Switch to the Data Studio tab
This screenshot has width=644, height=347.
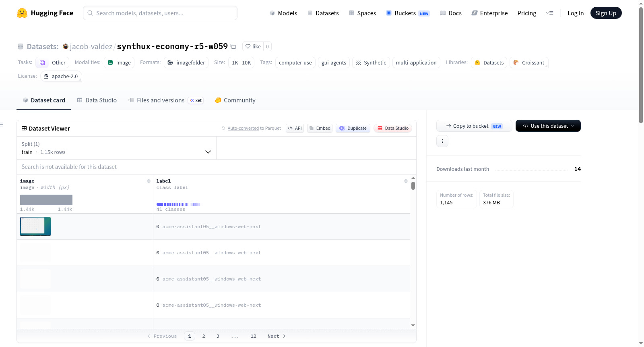coord(97,100)
